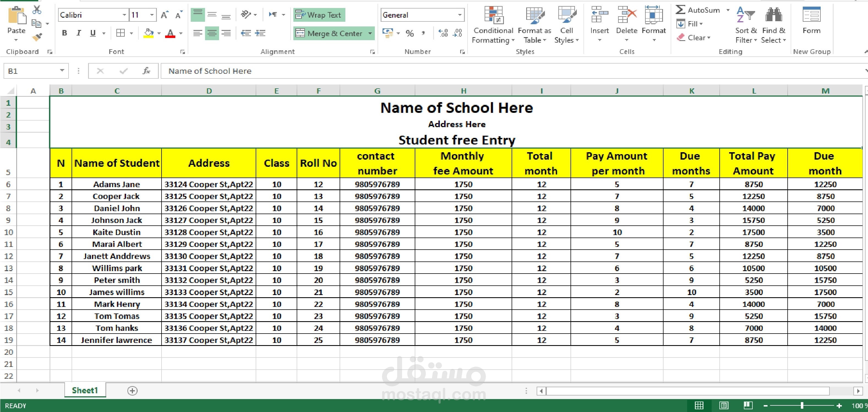Viewport: 868px width, 412px height.
Task: Switch to the Normal view status bar icon
Action: point(699,406)
